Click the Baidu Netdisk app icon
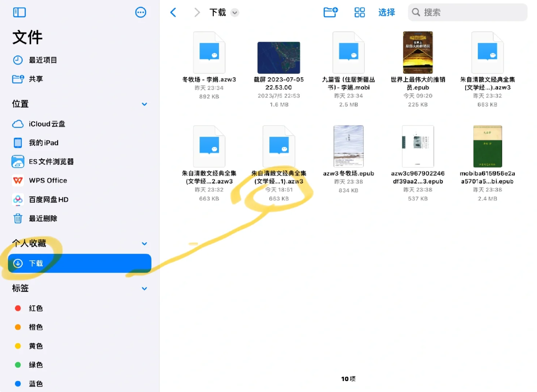Image resolution: width=537 pixels, height=392 pixels. (x=18, y=200)
